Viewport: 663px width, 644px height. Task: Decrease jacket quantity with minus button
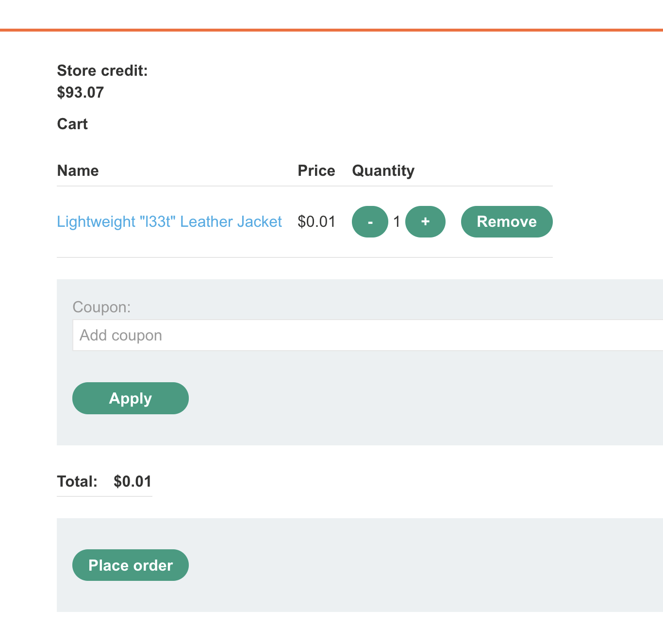370,222
